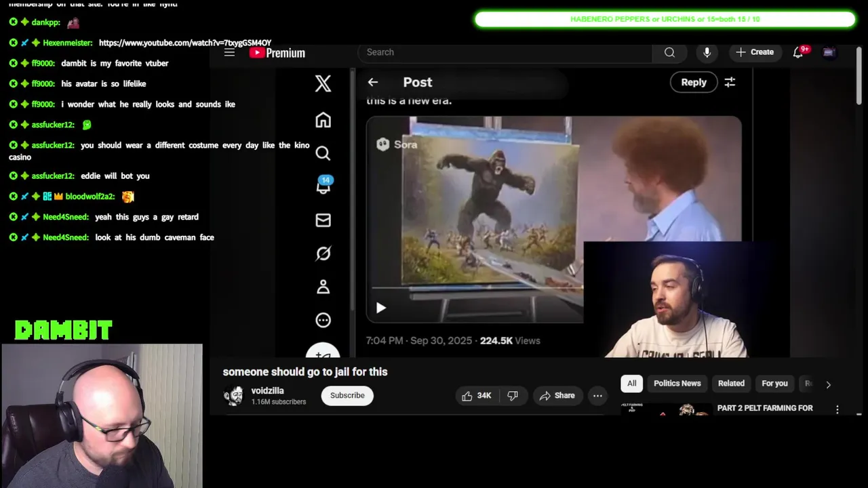Open X Messages envelope icon

323,220
